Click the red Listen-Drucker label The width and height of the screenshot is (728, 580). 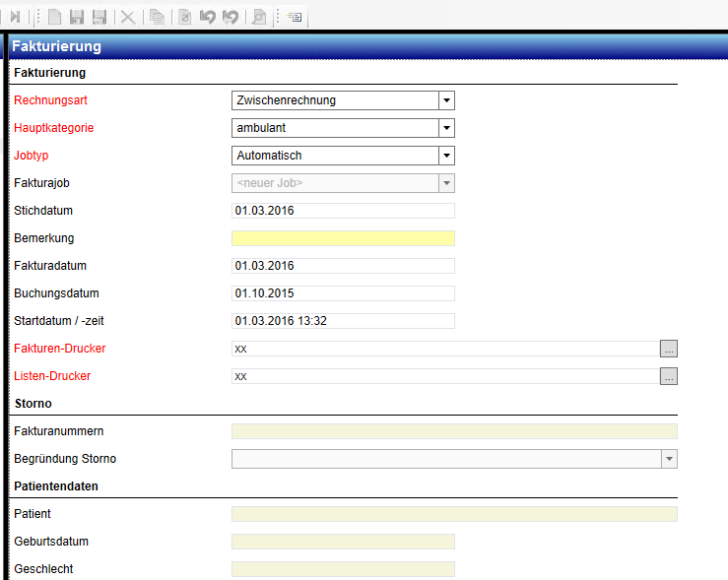[x=52, y=376]
